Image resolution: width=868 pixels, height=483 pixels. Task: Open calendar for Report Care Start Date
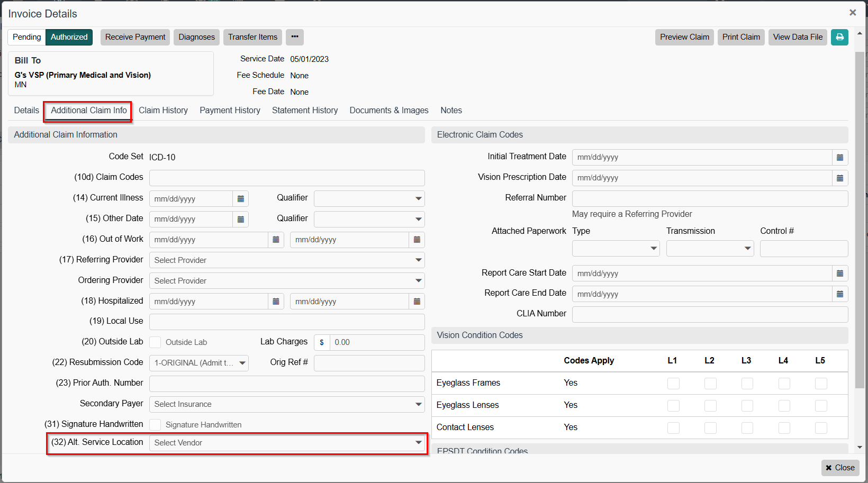(x=840, y=274)
